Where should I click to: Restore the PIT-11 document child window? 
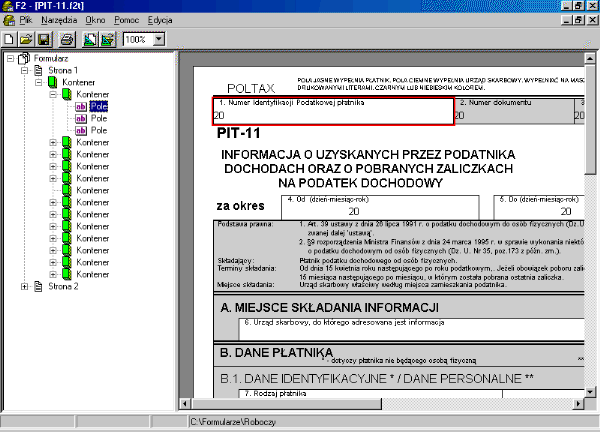pyautogui.click(x=579, y=20)
